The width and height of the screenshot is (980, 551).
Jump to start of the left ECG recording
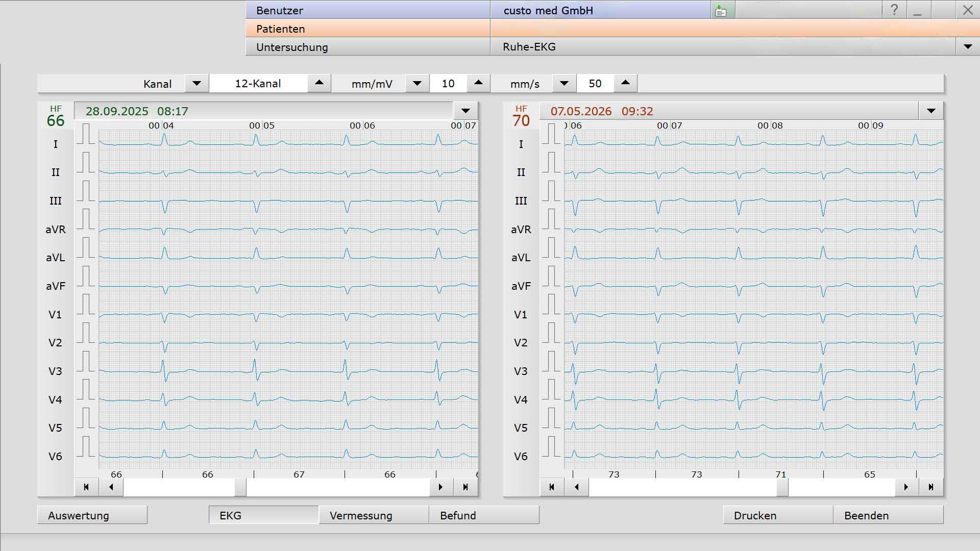click(x=86, y=487)
